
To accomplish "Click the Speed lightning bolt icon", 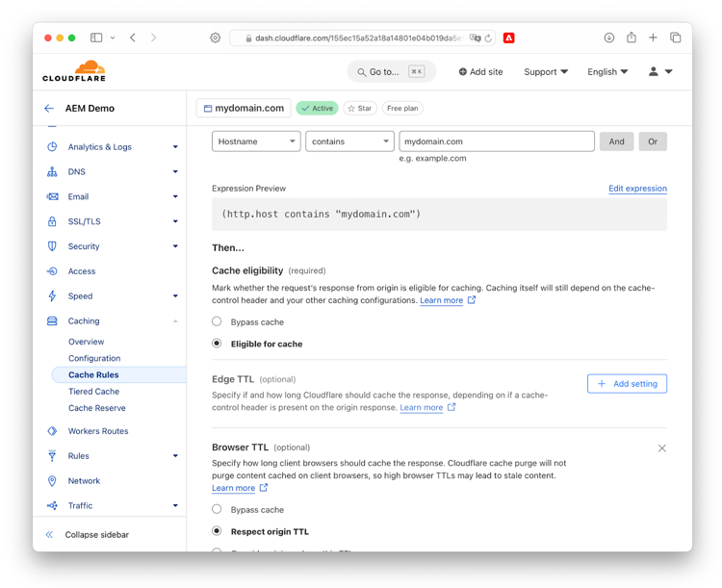I will (52, 296).
